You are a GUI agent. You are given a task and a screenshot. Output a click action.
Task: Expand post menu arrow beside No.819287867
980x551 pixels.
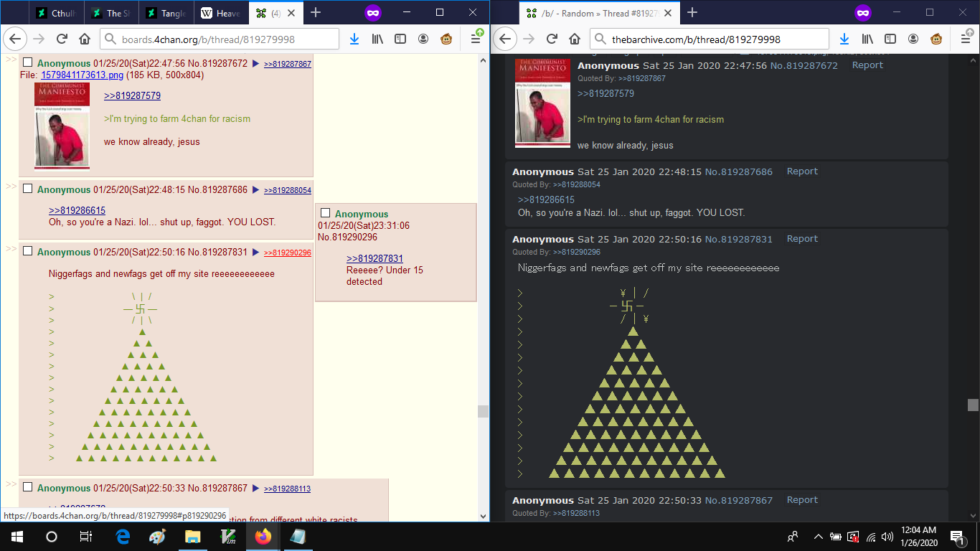tap(255, 489)
